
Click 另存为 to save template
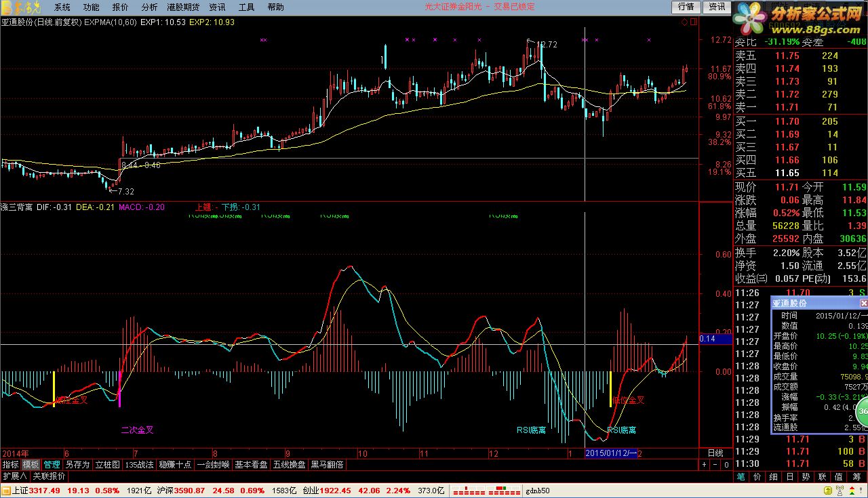coord(77,465)
